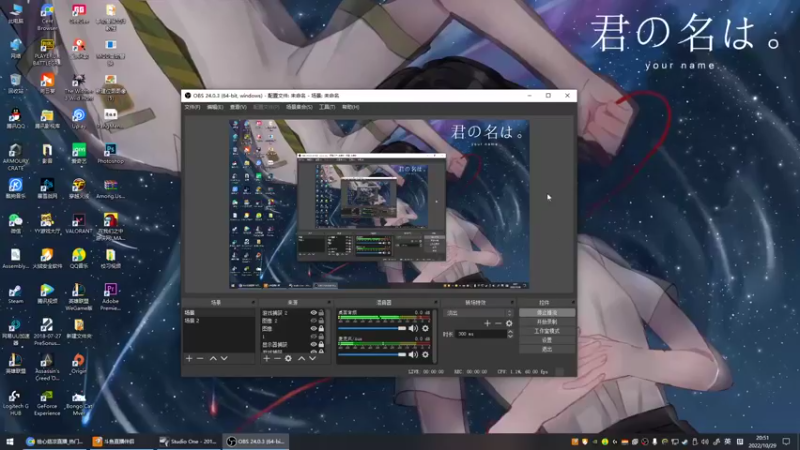This screenshot has height=450, width=800.
Task: Add a new source with the plus icon
Action: pyautogui.click(x=266, y=359)
